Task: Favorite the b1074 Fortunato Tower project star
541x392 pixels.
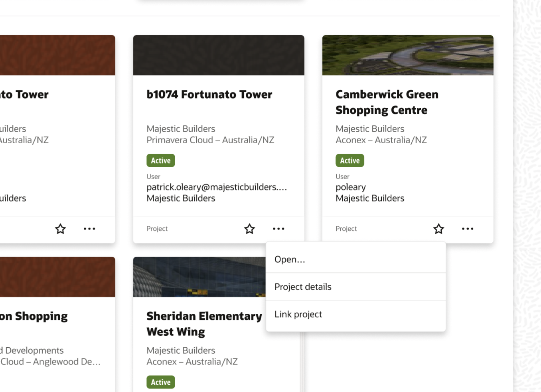Action: 249,229
